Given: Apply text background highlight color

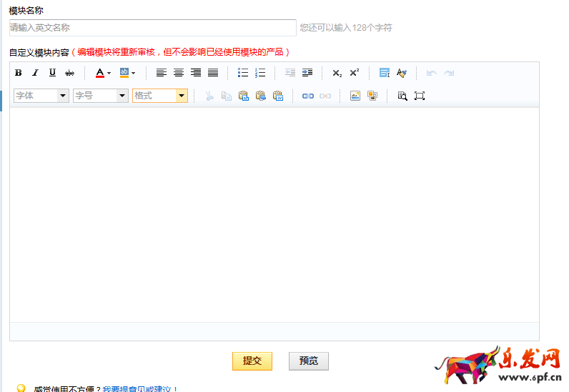Looking at the screenshot, I should click(x=124, y=73).
